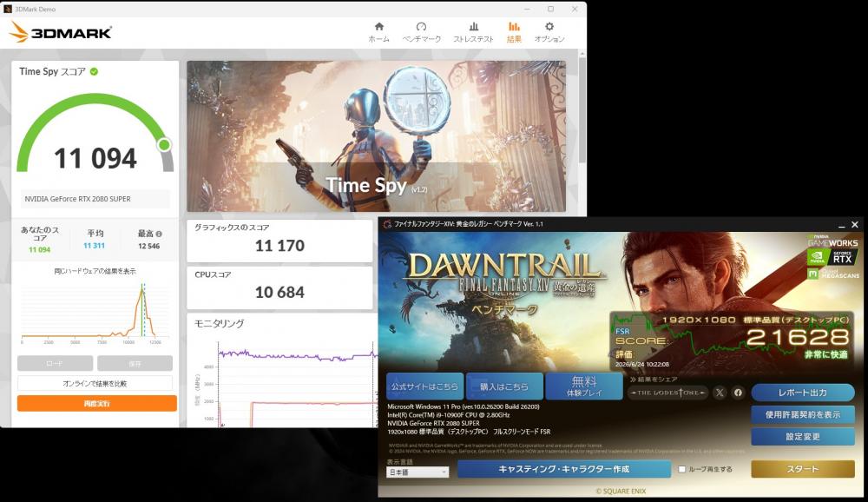Click the info icon beside 最高

click(159, 234)
